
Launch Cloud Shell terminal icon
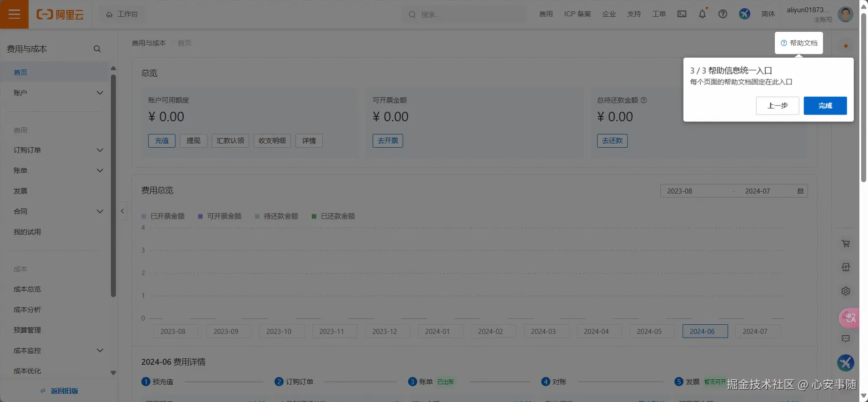(682, 14)
